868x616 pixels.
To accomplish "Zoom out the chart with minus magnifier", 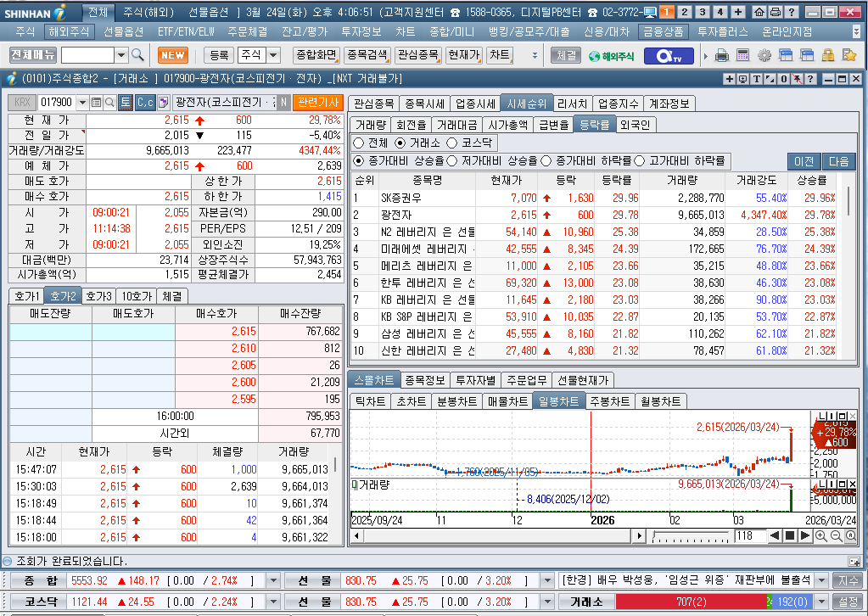I will click(x=836, y=535).
